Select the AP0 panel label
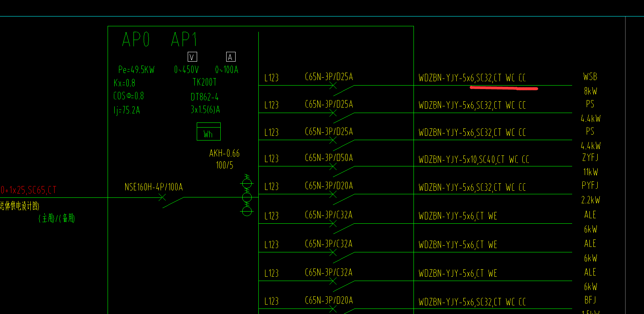Image resolution: width=644 pixels, height=314 pixels. 136,40
